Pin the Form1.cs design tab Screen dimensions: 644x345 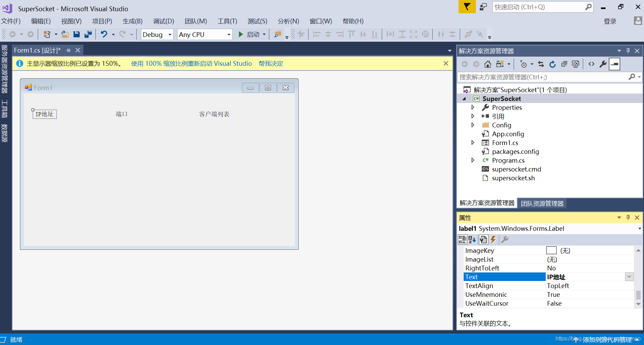(68, 50)
